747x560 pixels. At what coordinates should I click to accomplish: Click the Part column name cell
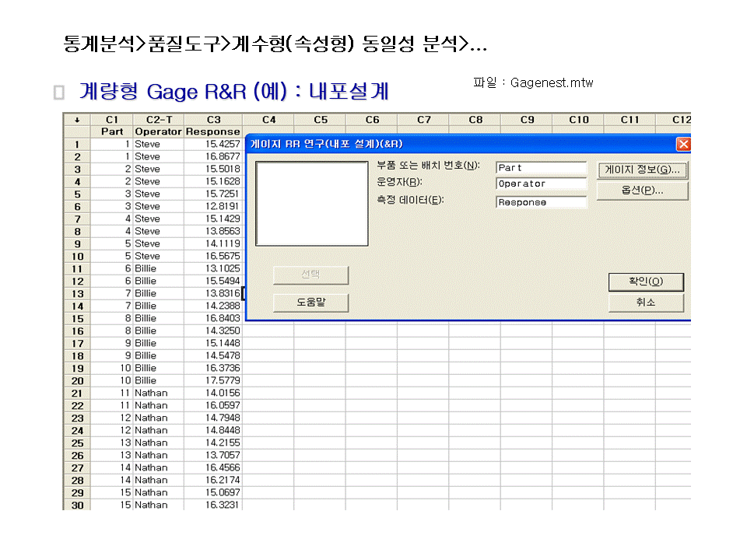click(x=112, y=131)
